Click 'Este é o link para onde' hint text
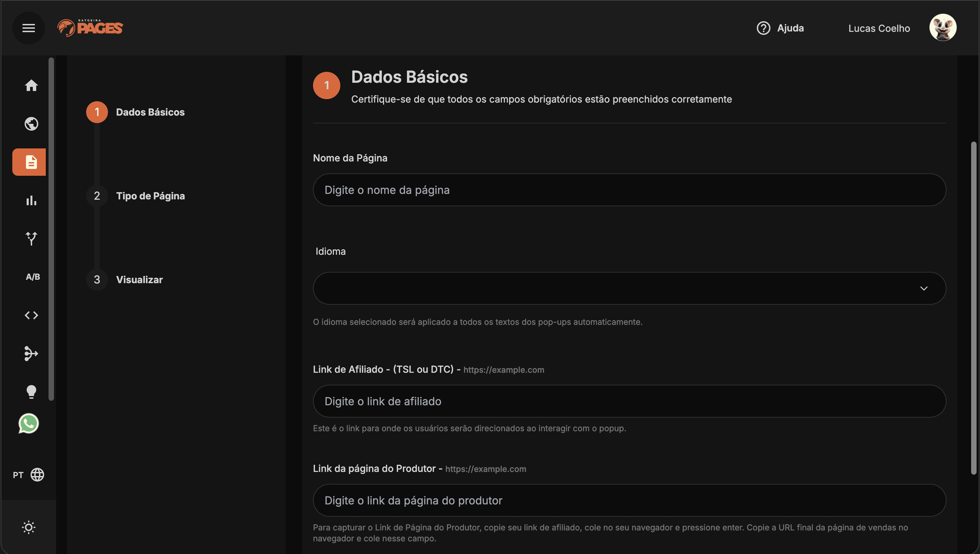The width and height of the screenshot is (980, 554). click(469, 428)
